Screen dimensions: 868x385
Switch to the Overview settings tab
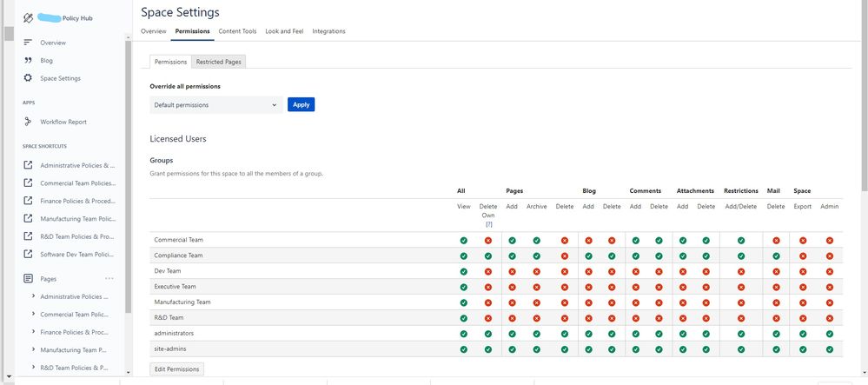point(153,31)
